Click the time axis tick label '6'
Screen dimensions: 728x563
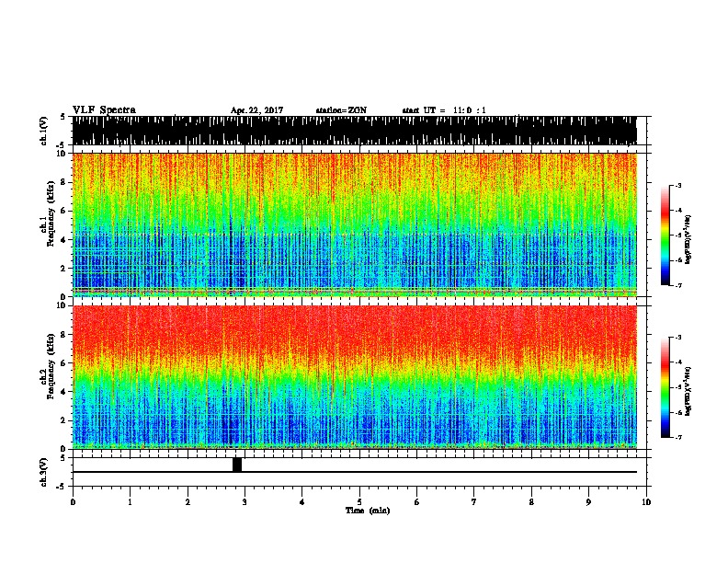(x=417, y=502)
